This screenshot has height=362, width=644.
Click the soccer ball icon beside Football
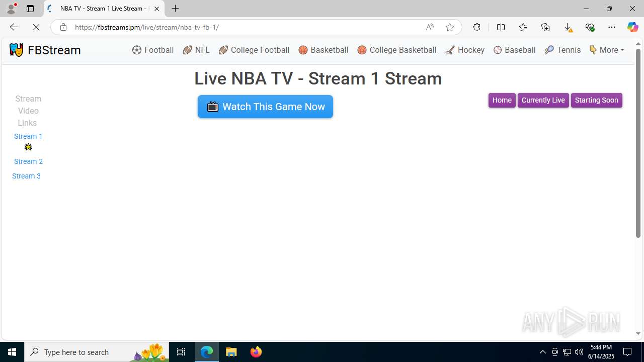pos(137,50)
